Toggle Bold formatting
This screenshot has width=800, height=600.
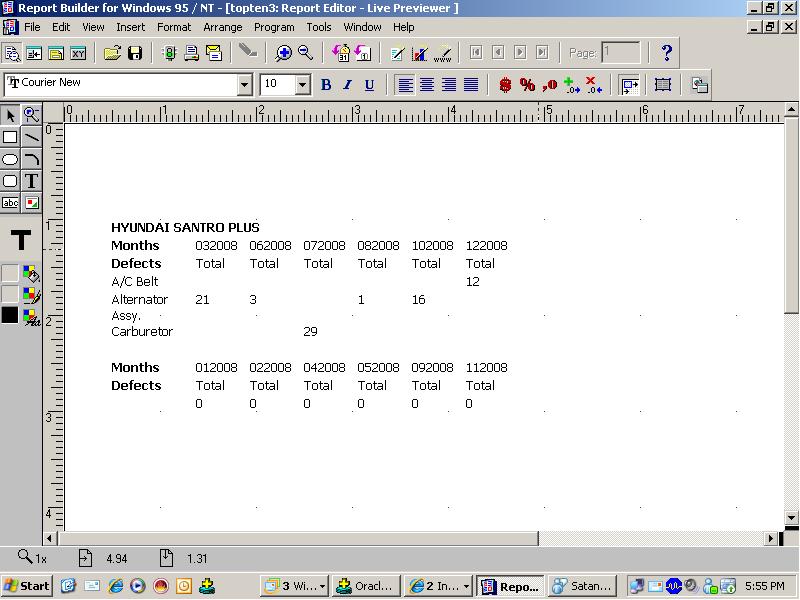click(326, 85)
